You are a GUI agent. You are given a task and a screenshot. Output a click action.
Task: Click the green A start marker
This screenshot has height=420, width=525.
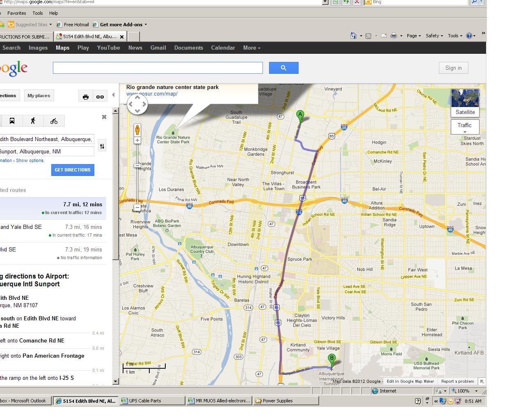pos(300,116)
